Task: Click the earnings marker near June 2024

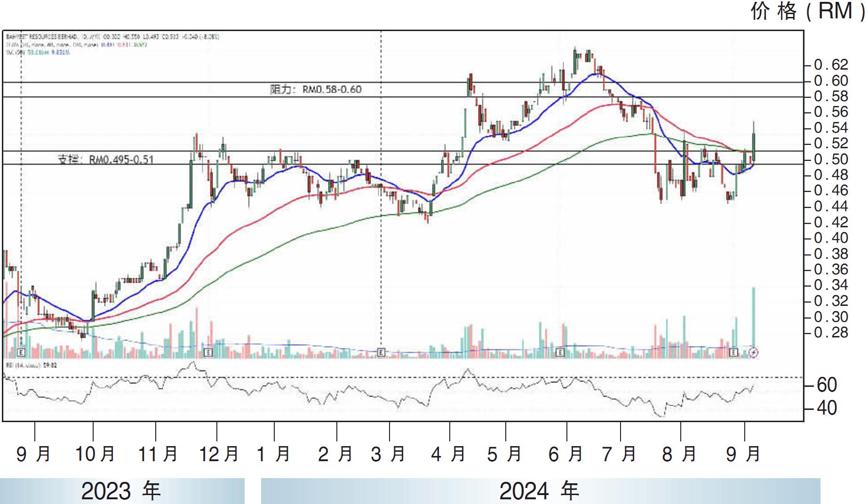Action: click(560, 352)
